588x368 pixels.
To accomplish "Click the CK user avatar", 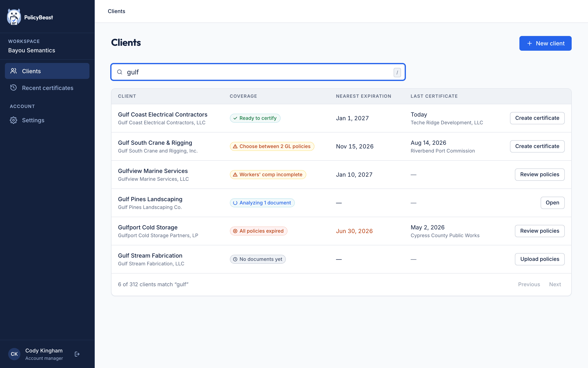I will tap(14, 354).
